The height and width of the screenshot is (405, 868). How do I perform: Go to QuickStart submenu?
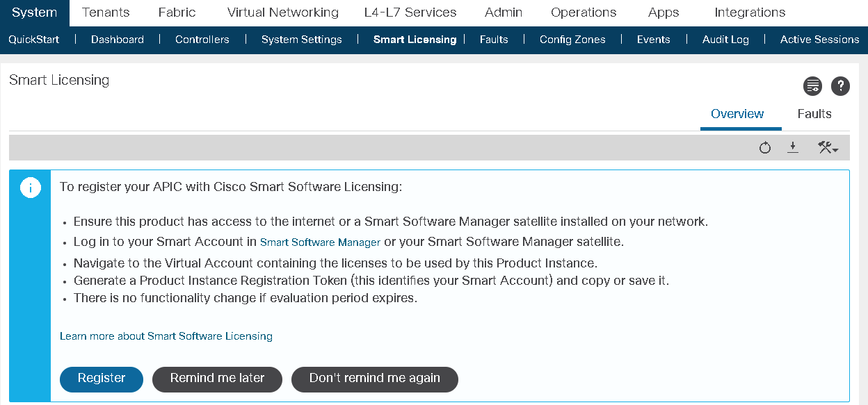click(34, 40)
